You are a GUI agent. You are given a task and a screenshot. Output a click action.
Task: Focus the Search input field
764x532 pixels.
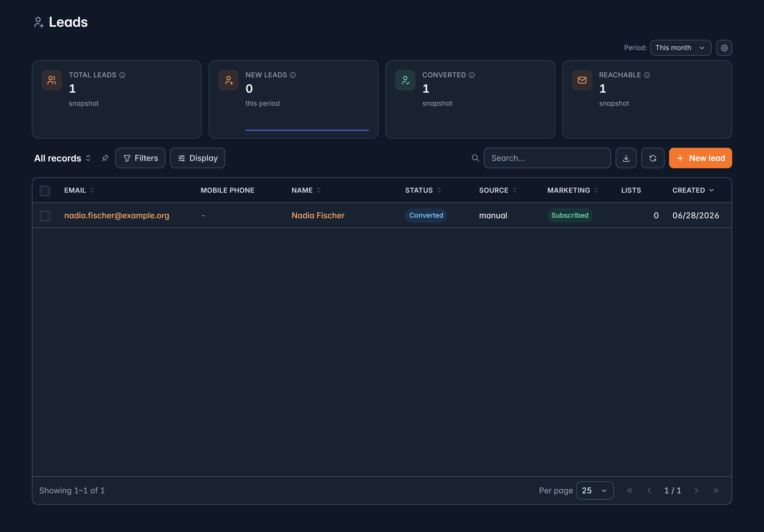pos(547,158)
